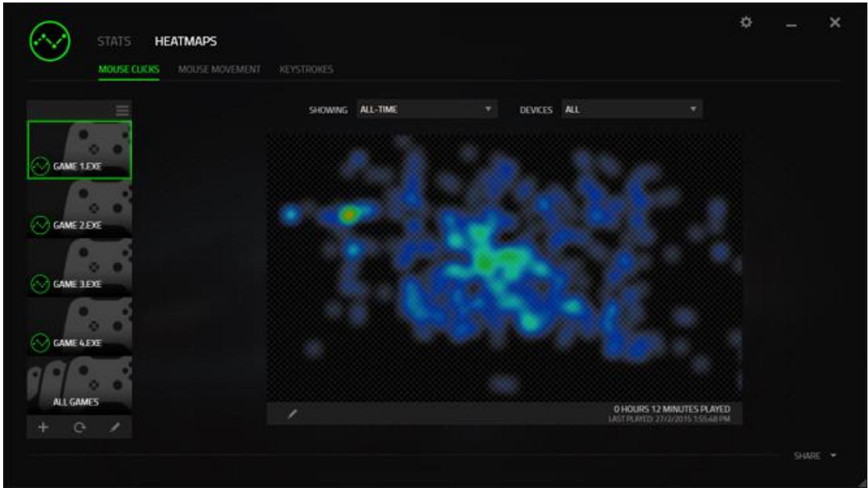Screen dimensions: 868x488
Task: Expand the SHOWING All-Time dropdown
Action: pyautogui.click(x=427, y=110)
